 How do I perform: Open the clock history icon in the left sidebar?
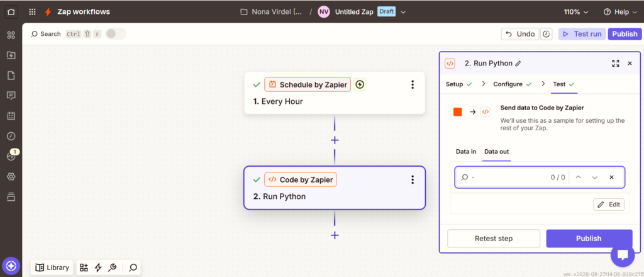pyautogui.click(x=11, y=135)
